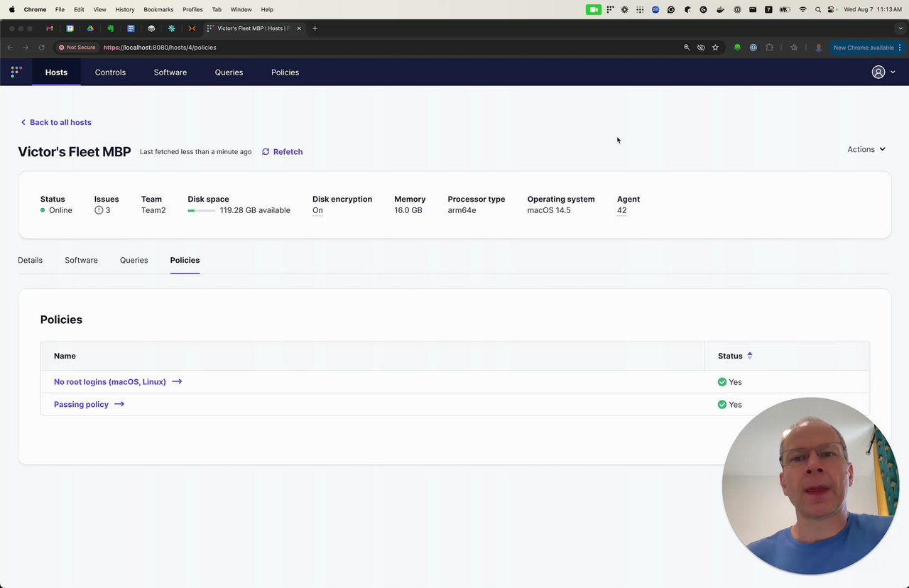This screenshot has height=588, width=909.
Task: Click the macOS 14.5 operating system value
Action: pyautogui.click(x=548, y=210)
